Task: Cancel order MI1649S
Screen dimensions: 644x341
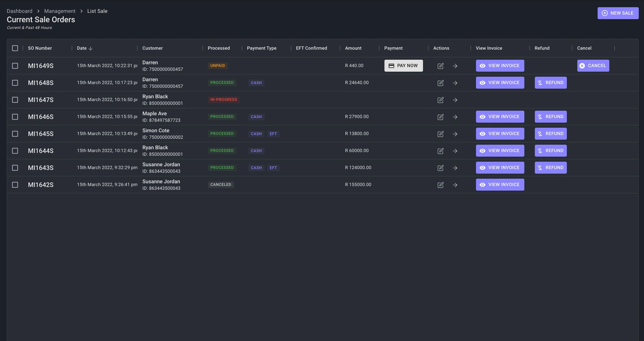Action: (593, 66)
